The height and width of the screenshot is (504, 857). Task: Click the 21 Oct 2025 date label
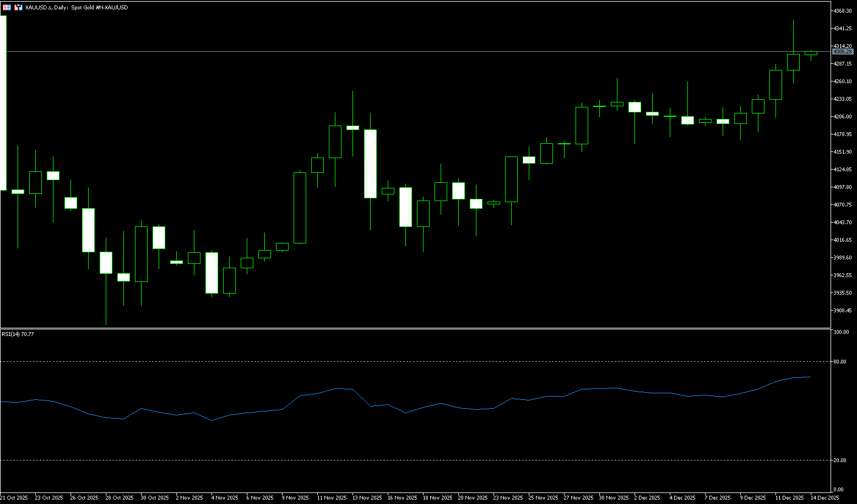(14, 498)
